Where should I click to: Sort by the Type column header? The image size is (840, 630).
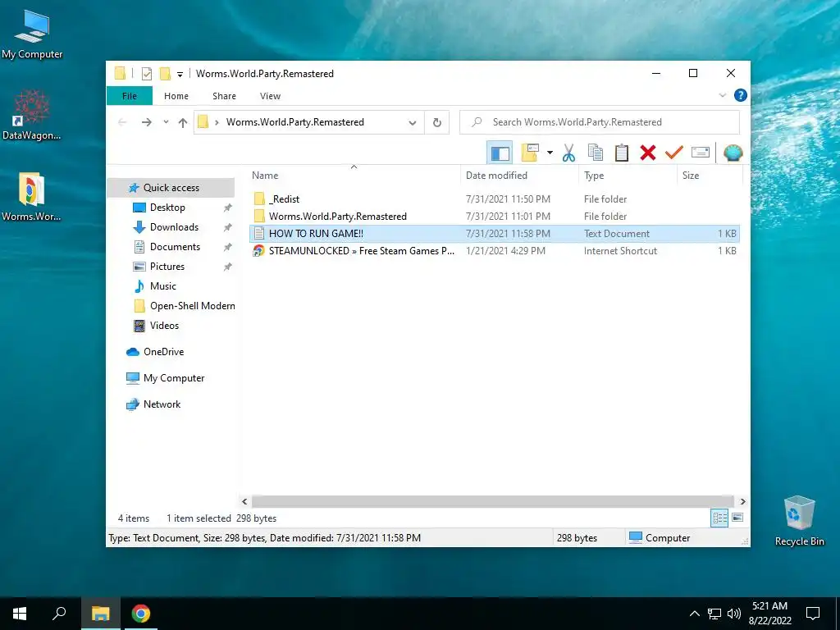(x=628, y=176)
